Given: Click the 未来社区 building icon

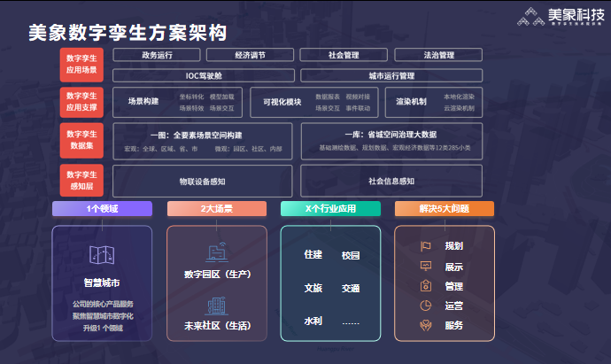Looking at the screenshot, I should (x=215, y=304).
